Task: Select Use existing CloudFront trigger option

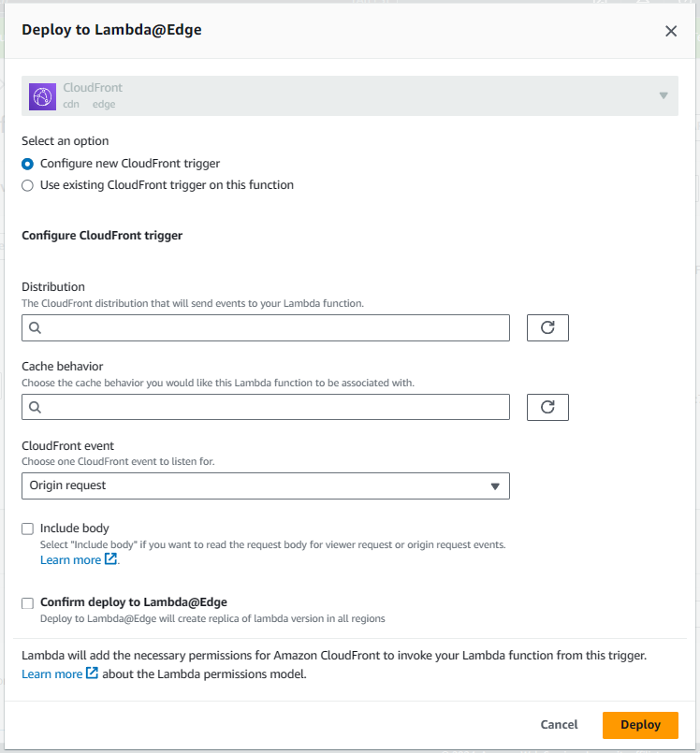Action: (27, 185)
